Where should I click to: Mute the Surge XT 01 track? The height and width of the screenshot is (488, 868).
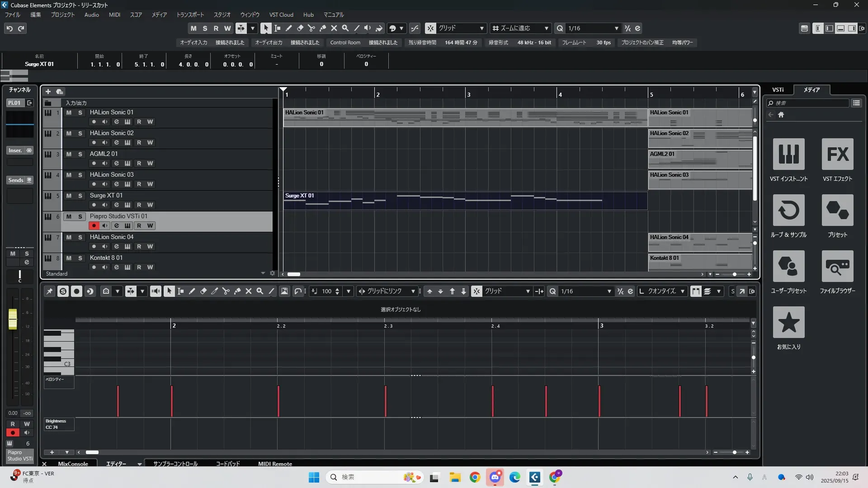(x=69, y=196)
